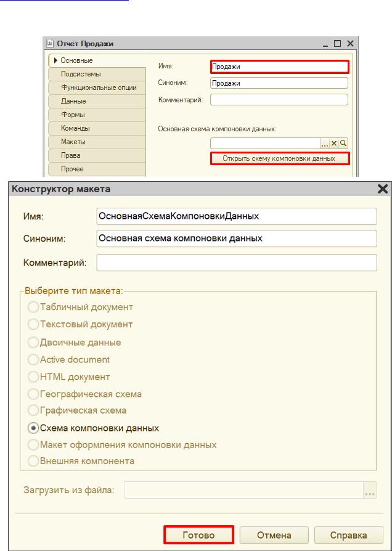This screenshot has height=551, width=392.
Task: Maximize the Отчет Продажи window
Action: 338,44
